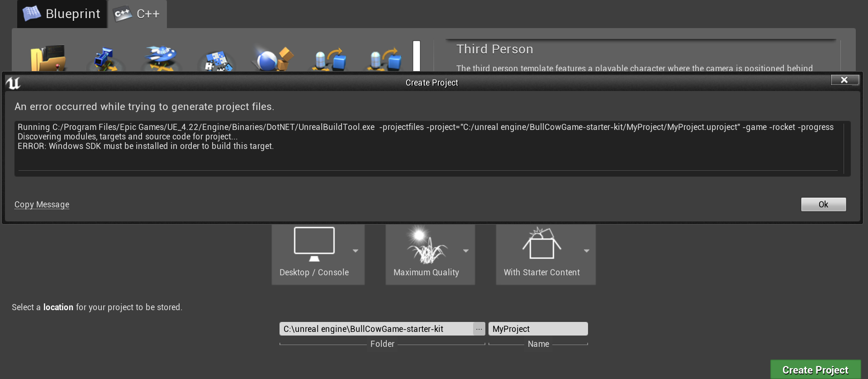Screen dimensions: 868x379
Task: Click the "The third person template features" description
Action: pyautogui.click(x=635, y=68)
